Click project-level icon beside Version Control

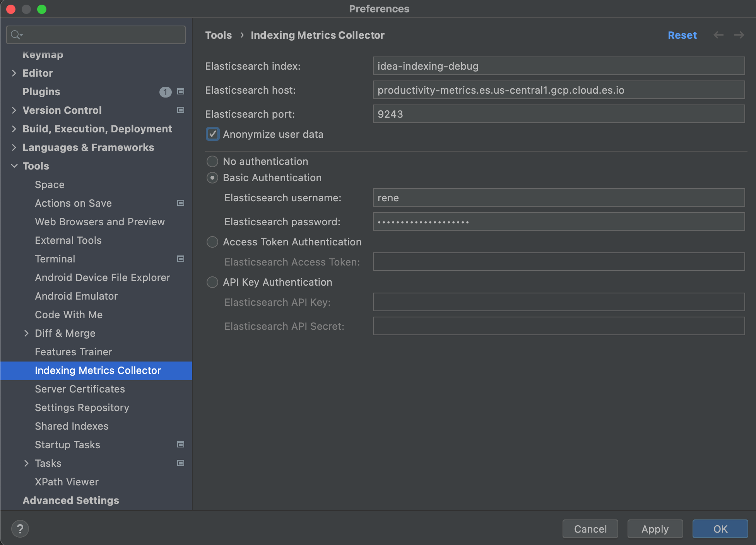[180, 110]
